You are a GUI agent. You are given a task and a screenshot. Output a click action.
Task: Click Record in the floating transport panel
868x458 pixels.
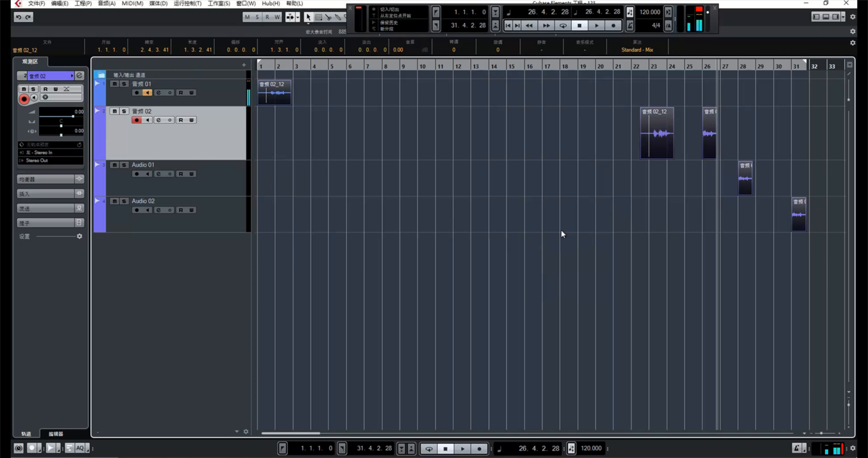point(613,26)
